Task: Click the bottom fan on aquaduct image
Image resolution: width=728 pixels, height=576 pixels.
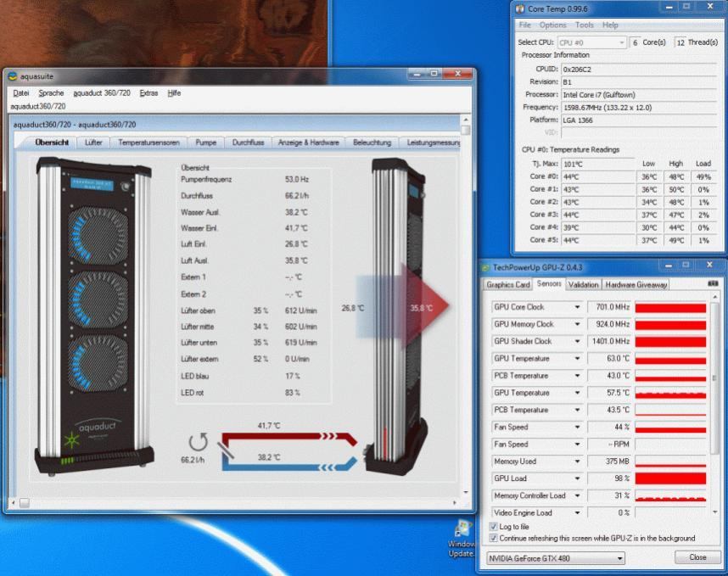Action: [98, 363]
